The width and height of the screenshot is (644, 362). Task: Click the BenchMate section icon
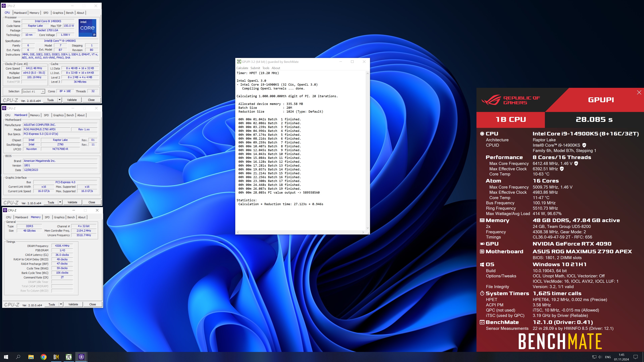click(482, 322)
